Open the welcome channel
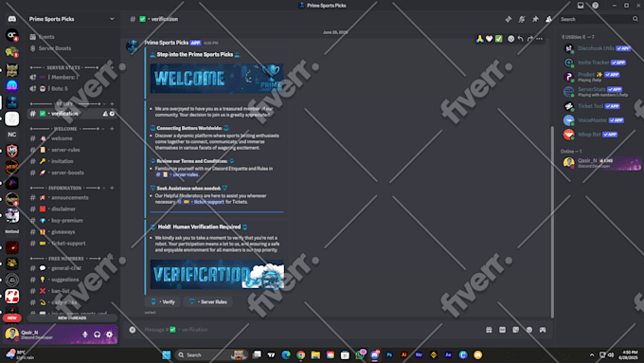 (x=72, y=138)
